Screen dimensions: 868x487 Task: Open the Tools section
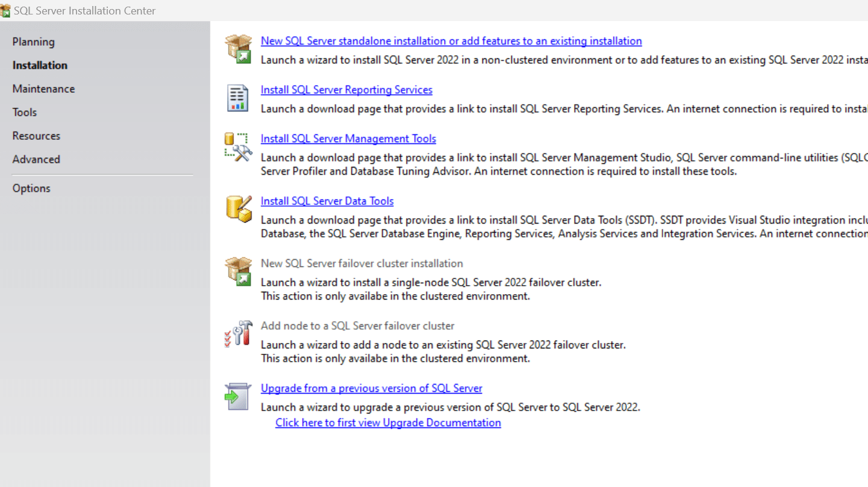point(25,112)
